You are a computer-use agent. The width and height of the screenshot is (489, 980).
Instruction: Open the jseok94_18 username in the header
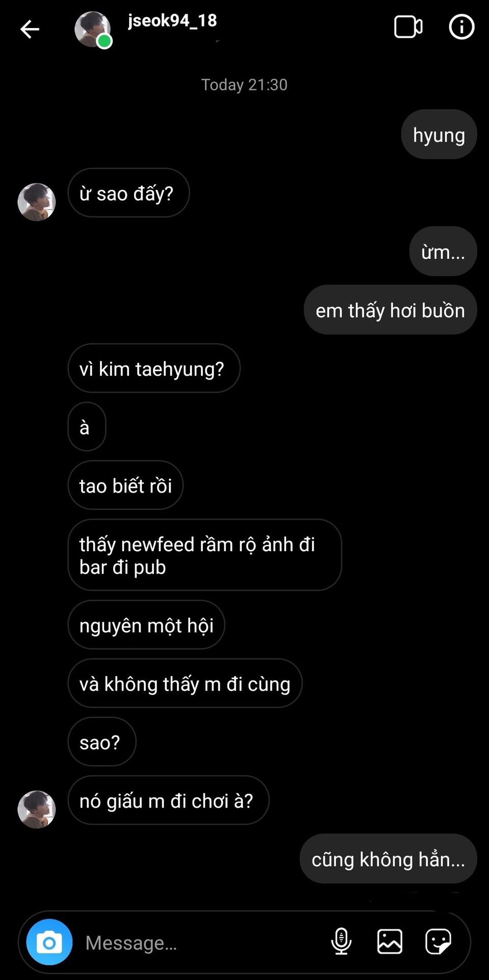point(172,20)
